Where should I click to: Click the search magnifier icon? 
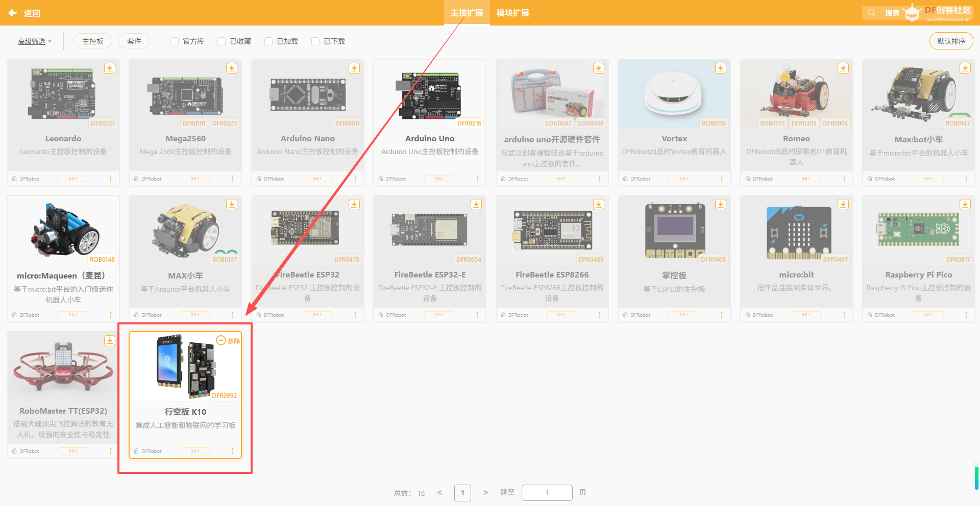872,13
